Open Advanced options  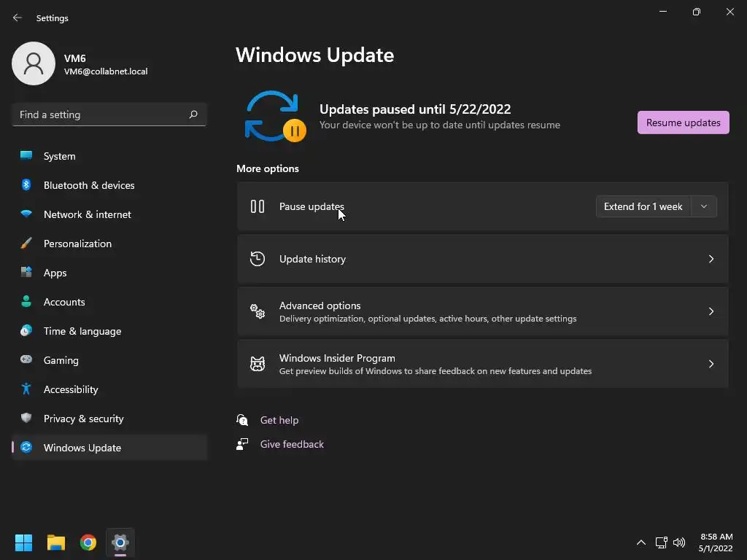point(483,311)
